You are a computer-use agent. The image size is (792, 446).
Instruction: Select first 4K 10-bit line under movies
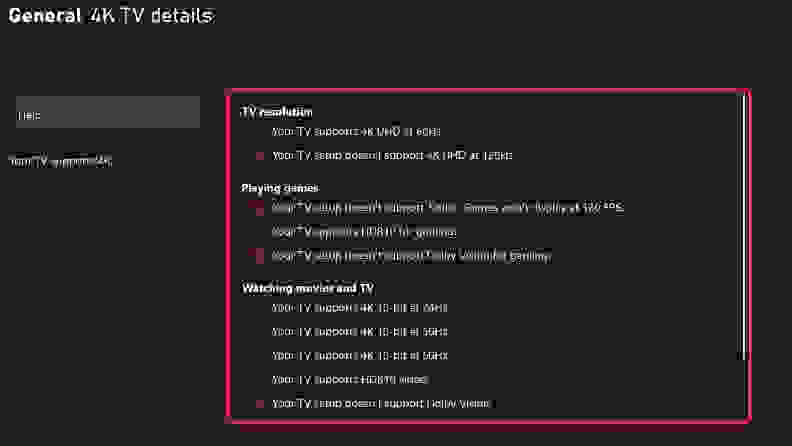pyautogui.click(x=360, y=308)
